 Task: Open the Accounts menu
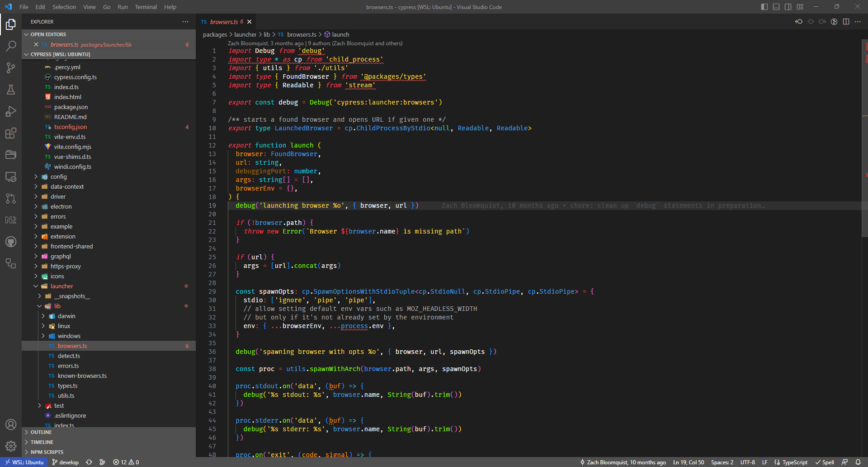coord(11,424)
